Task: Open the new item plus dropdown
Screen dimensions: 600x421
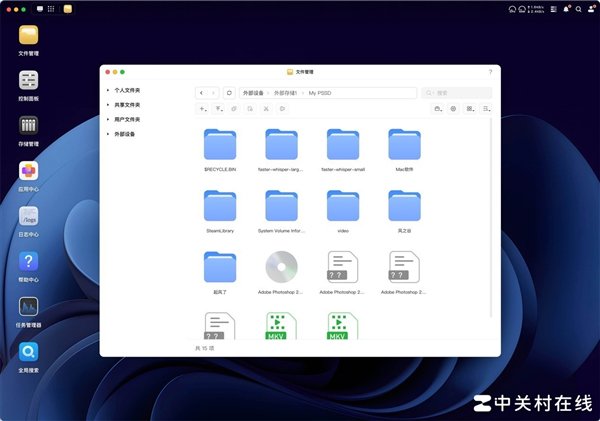Action: pyautogui.click(x=203, y=109)
